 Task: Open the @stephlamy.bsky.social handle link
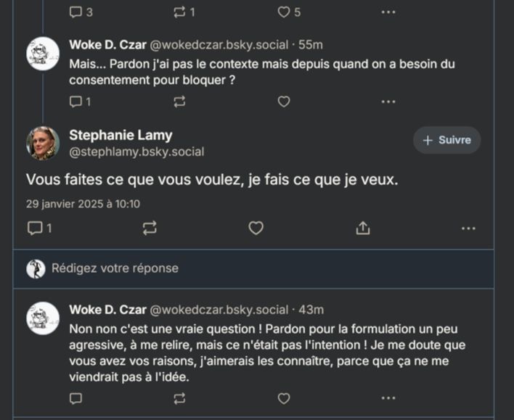136,152
